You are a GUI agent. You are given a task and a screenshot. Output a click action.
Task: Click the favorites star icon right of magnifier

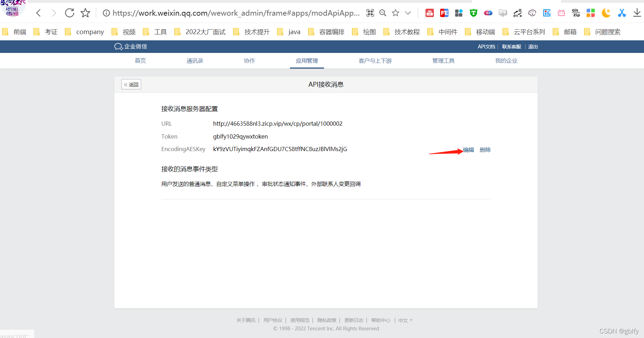(x=396, y=13)
